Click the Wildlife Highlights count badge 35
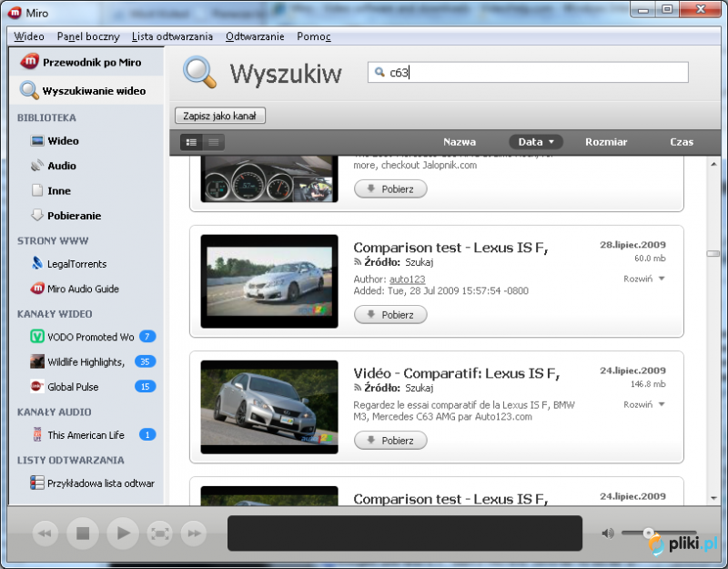This screenshot has height=569, width=728. (x=145, y=361)
